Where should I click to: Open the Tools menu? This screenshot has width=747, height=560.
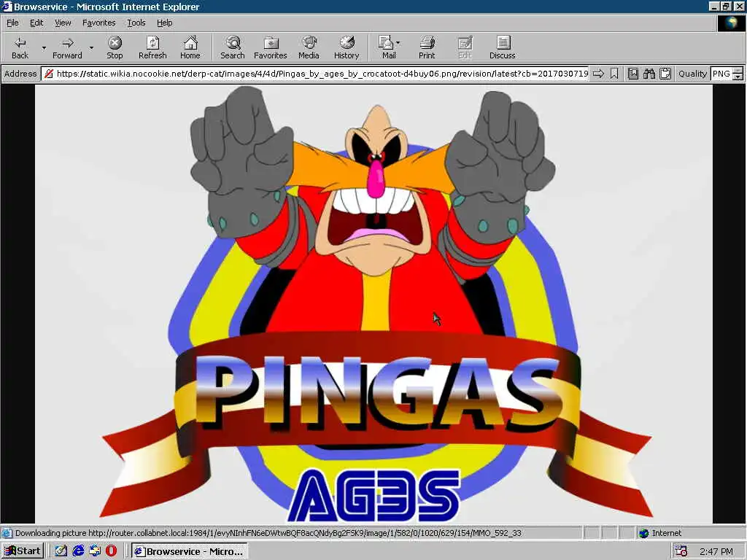point(136,23)
